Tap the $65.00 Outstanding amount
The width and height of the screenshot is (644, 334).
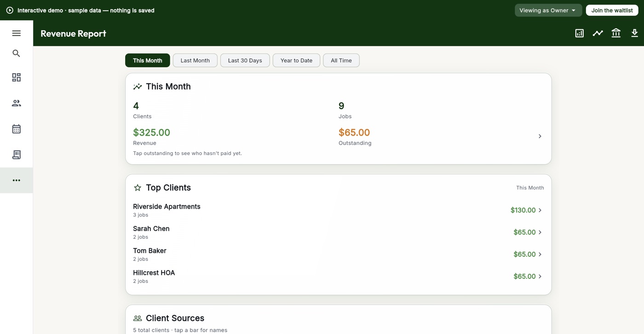pos(354,132)
